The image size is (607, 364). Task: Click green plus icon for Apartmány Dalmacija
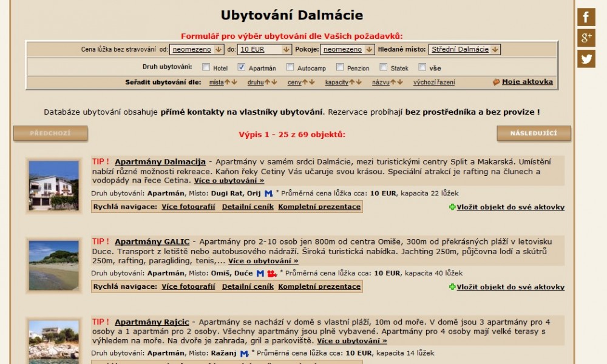click(x=452, y=207)
